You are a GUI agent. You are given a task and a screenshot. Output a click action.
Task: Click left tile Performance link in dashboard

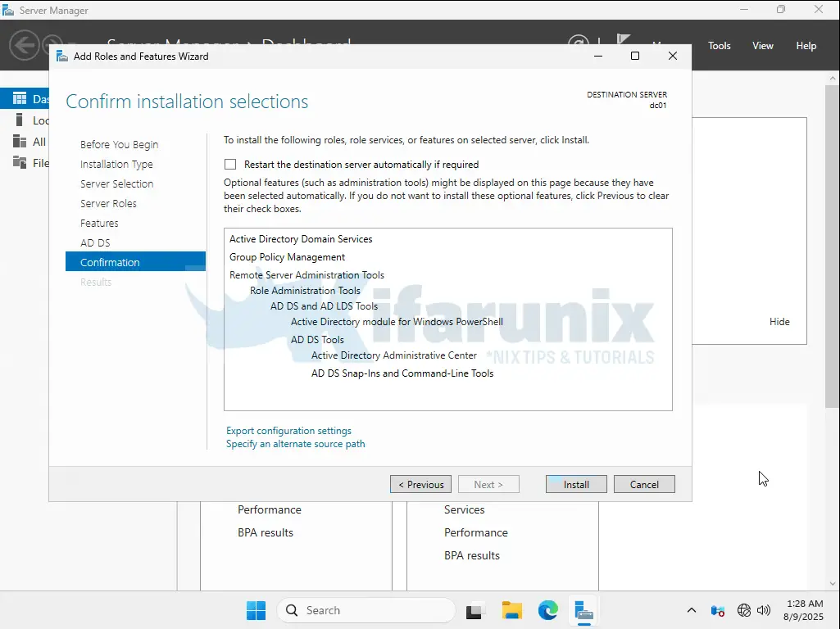(270, 509)
